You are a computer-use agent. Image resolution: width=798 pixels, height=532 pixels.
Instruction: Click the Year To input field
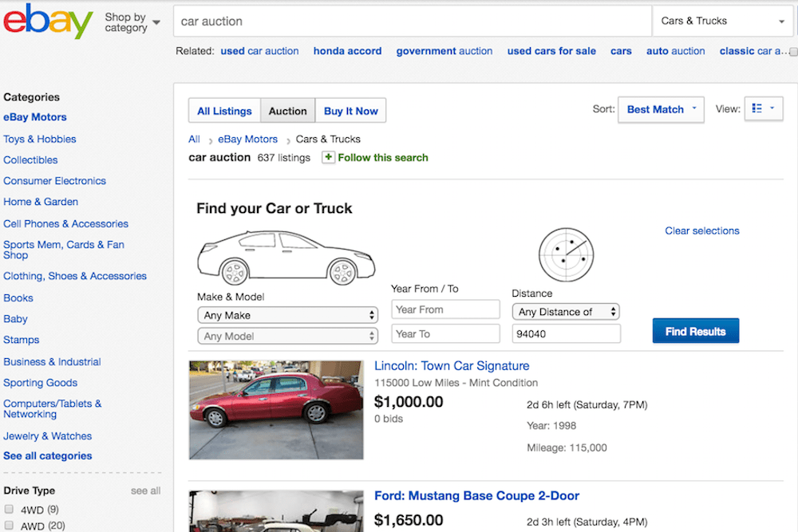coord(445,334)
